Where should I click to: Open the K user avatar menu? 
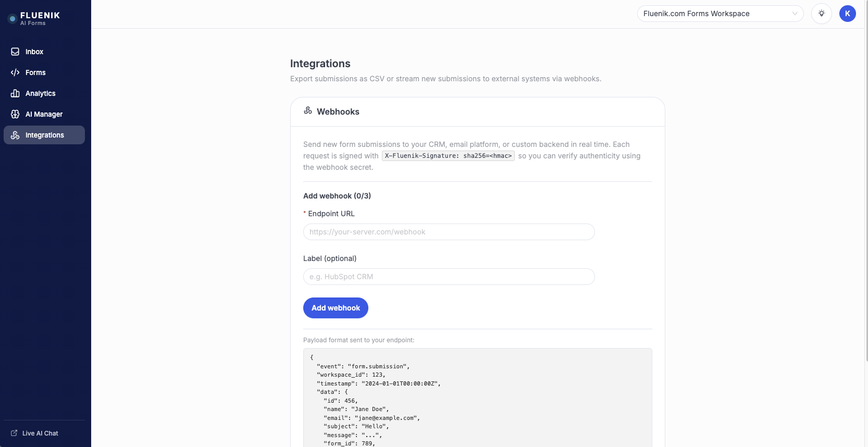pos(847,14)
